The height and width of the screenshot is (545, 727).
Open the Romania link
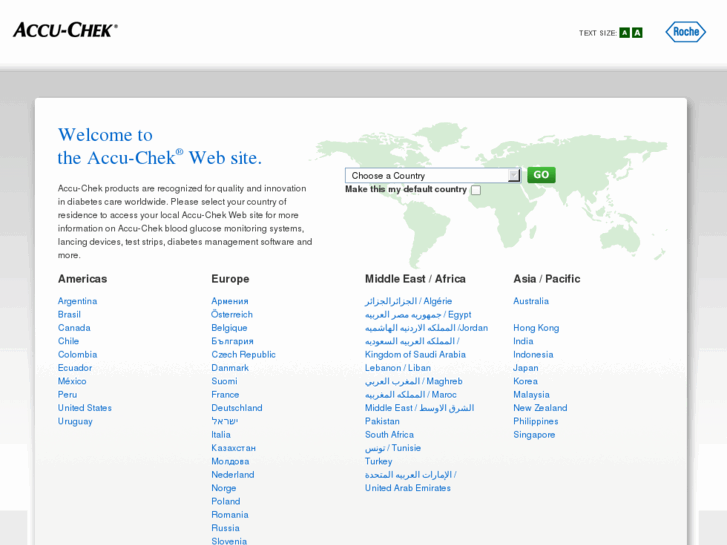[230, 515]
